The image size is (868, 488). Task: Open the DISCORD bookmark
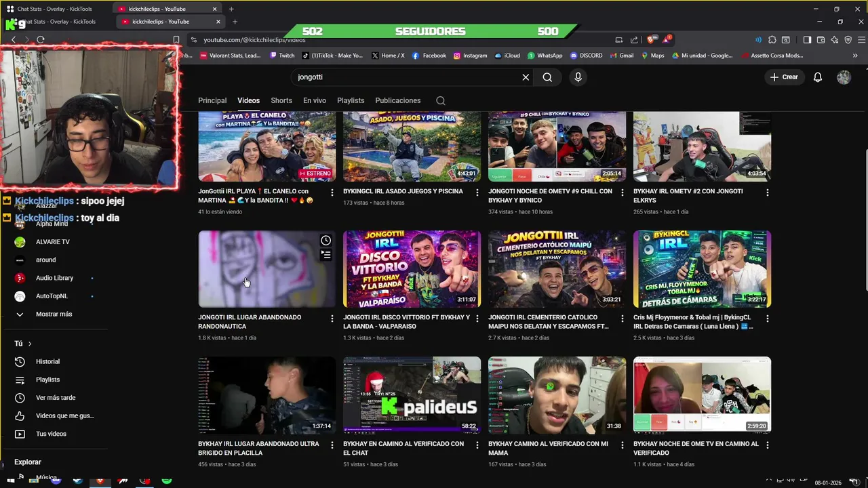coord(587,56)
